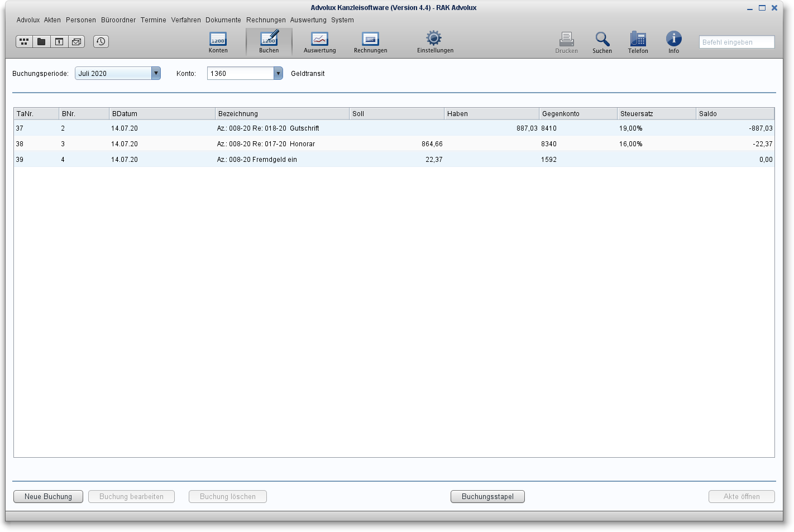
Task: Click the mail envelope toolbar icon
Action: [76, 41]
